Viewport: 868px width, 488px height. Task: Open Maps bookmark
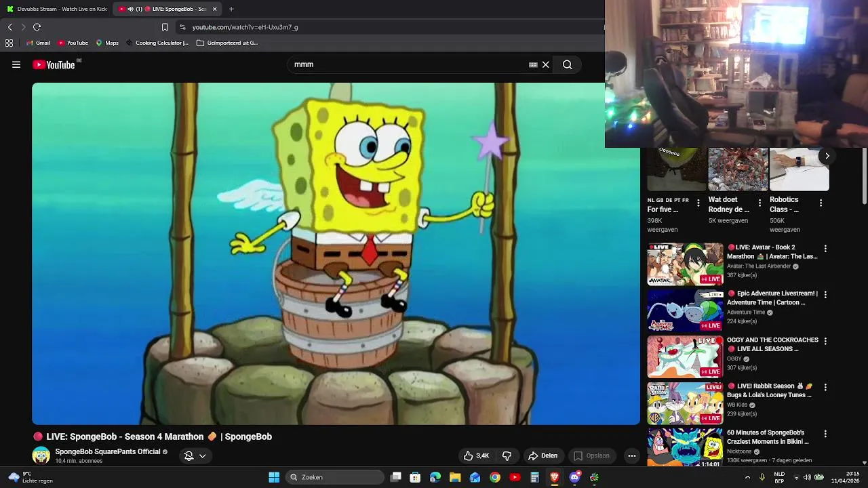pyautogui.click(x=107, y=43)
